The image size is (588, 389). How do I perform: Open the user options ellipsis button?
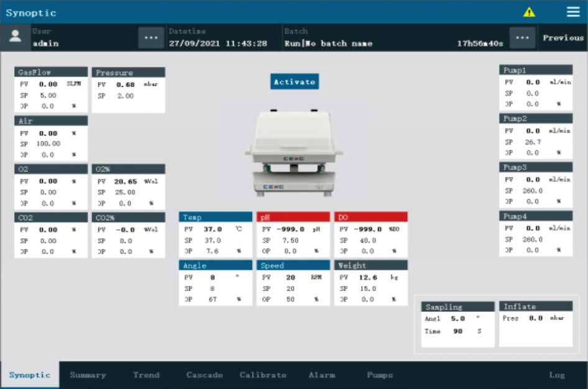[151, 37]
